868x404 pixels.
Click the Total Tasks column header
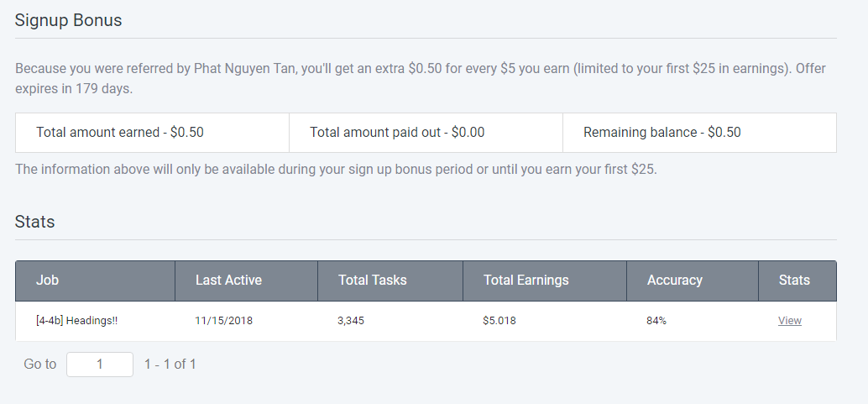click(372, 281)
